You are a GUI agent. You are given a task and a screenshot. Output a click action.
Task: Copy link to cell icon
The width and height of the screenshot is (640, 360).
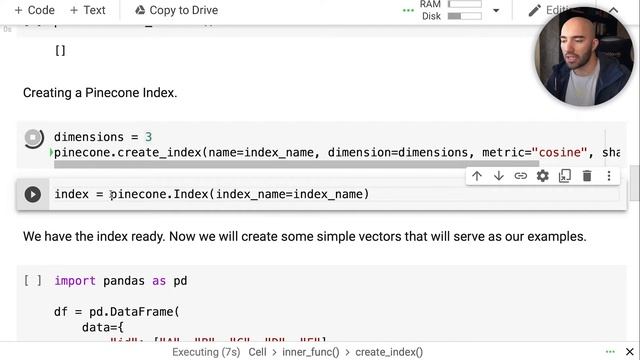coord(520,176)
